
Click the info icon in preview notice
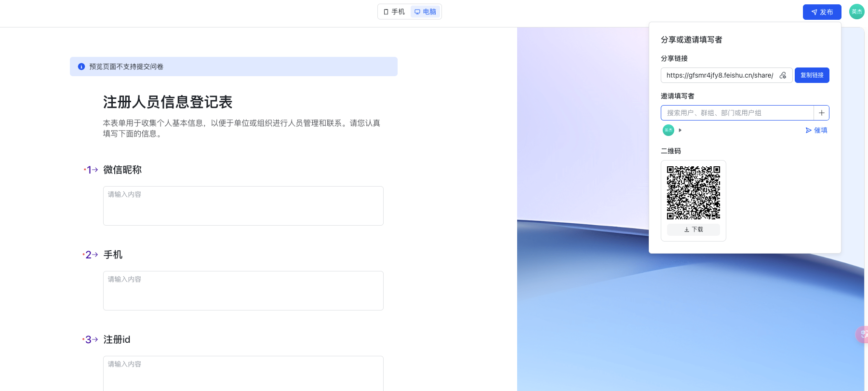pyautogui.click(x=81, y=67)
